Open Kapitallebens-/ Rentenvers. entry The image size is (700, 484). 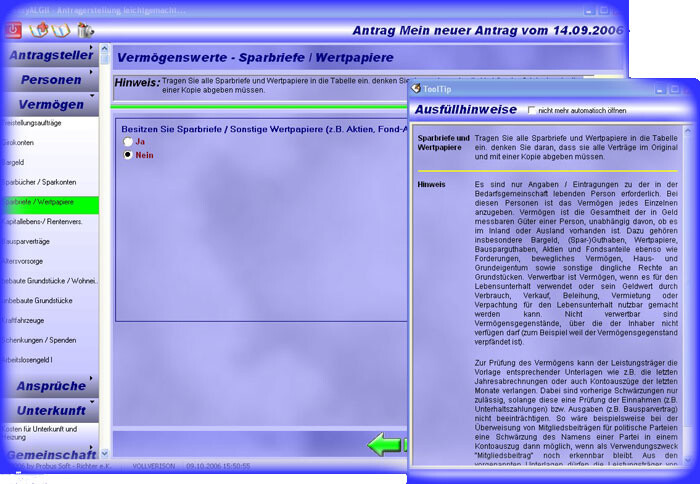[x=42, y=221]
